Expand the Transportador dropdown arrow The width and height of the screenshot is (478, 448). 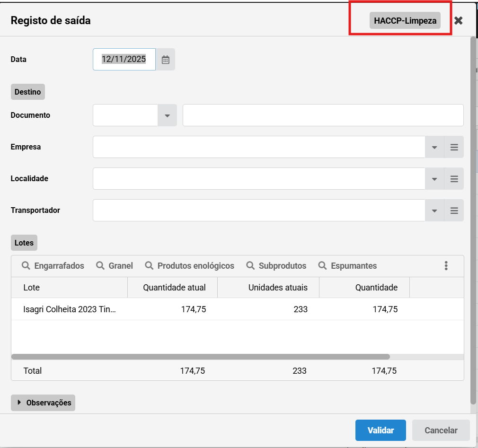pos(435,211)
